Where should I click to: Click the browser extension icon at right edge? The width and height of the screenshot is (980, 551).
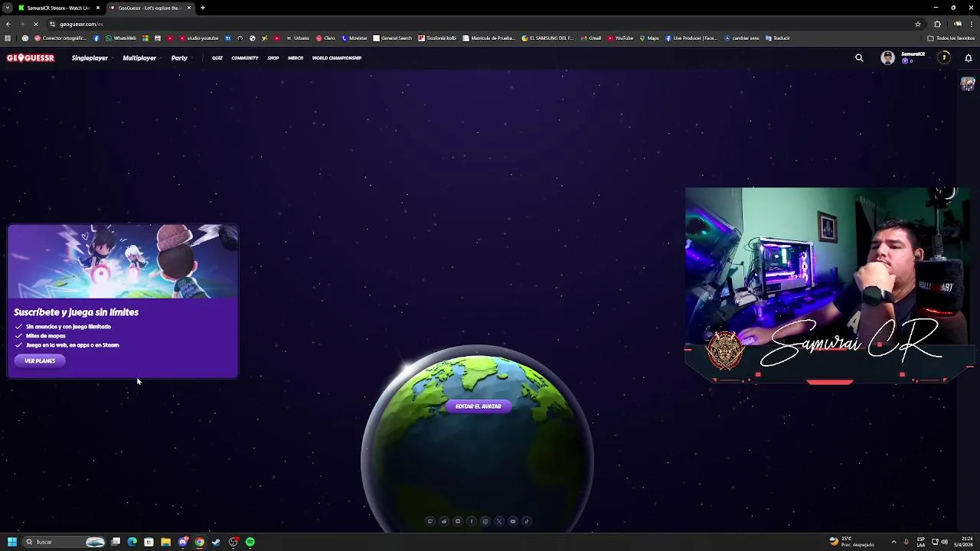pos(968,83)
